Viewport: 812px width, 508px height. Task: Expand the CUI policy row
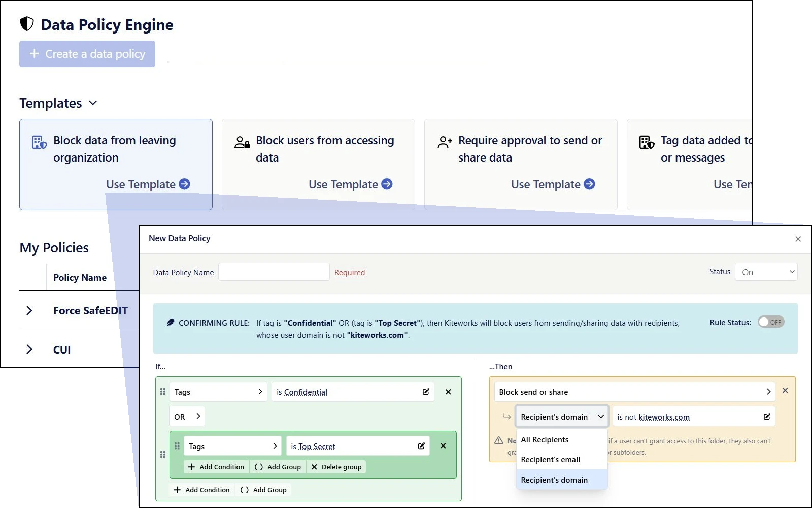point(29,349)
